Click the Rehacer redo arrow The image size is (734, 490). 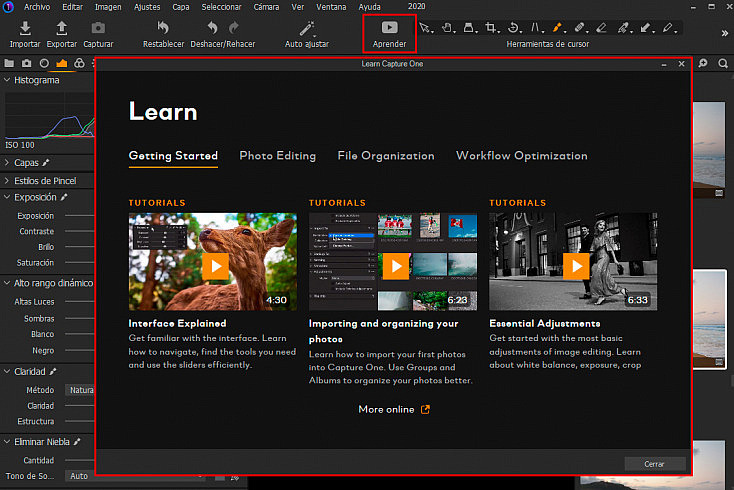pyautogui.click(x=234, y=28)
